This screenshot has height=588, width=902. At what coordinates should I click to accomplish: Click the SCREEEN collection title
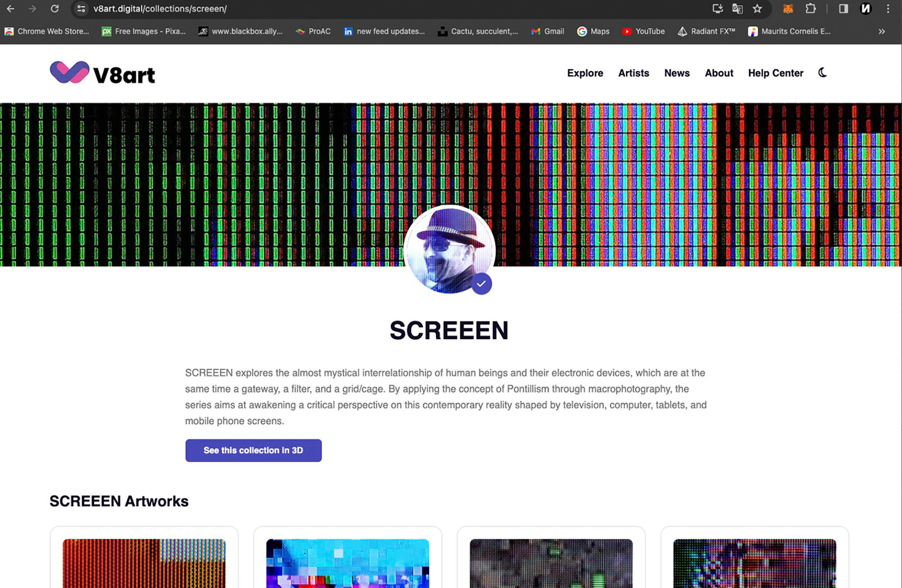tap(449, 330)
